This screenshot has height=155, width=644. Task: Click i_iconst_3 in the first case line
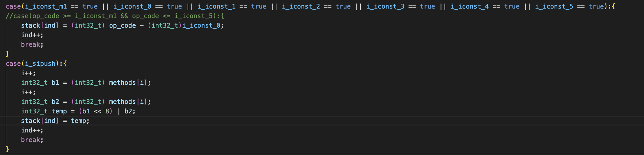(385, 6)
